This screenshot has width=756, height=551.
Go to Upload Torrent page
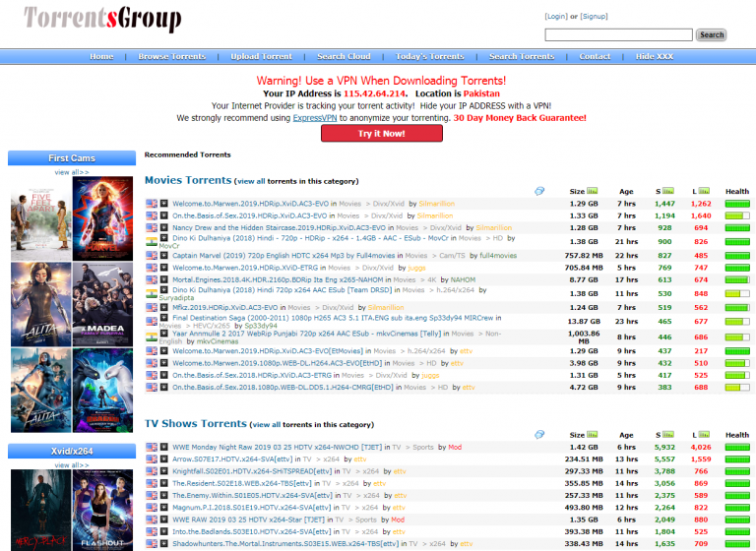click(261, 56)
